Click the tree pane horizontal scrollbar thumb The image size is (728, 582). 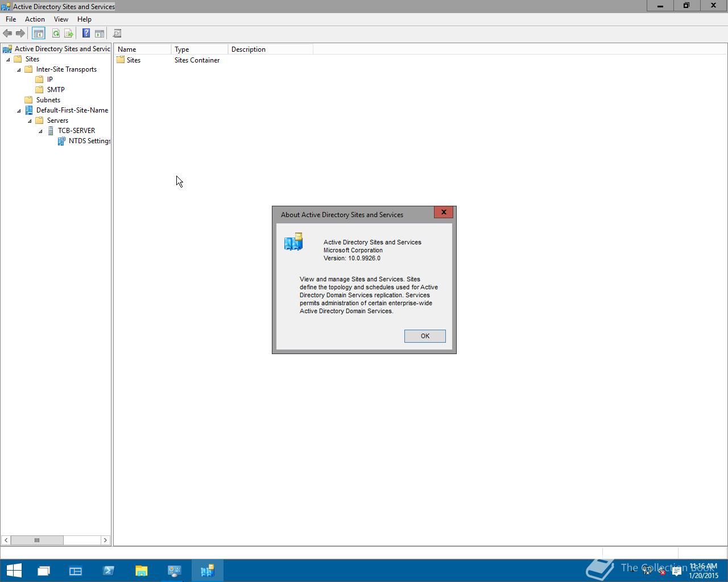(37, 540)
